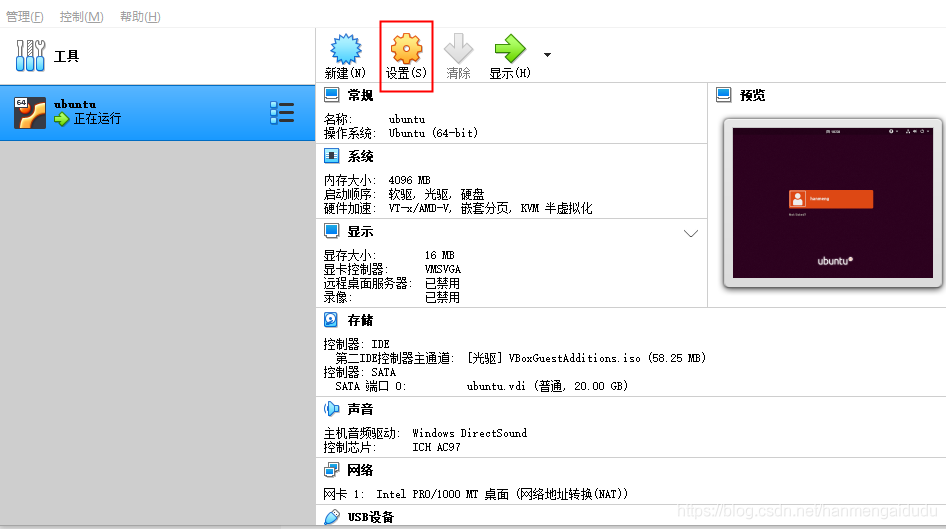Screen dimensions: 946x529
Task: Click the 4096 MB memory value
Action: click(409, 180)
